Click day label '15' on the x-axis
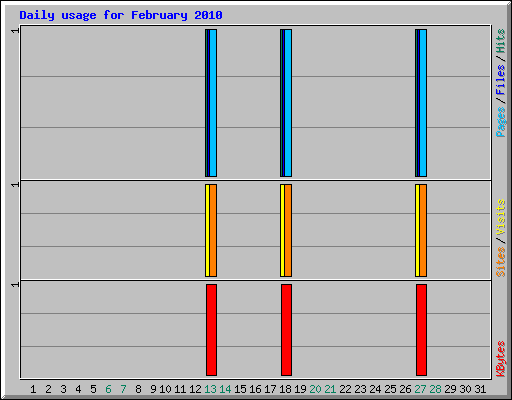 click(x=240, y=389)
